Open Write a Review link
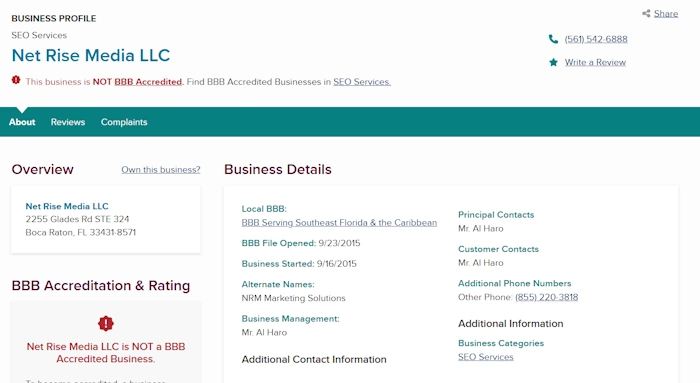 [x=595, y=62]
